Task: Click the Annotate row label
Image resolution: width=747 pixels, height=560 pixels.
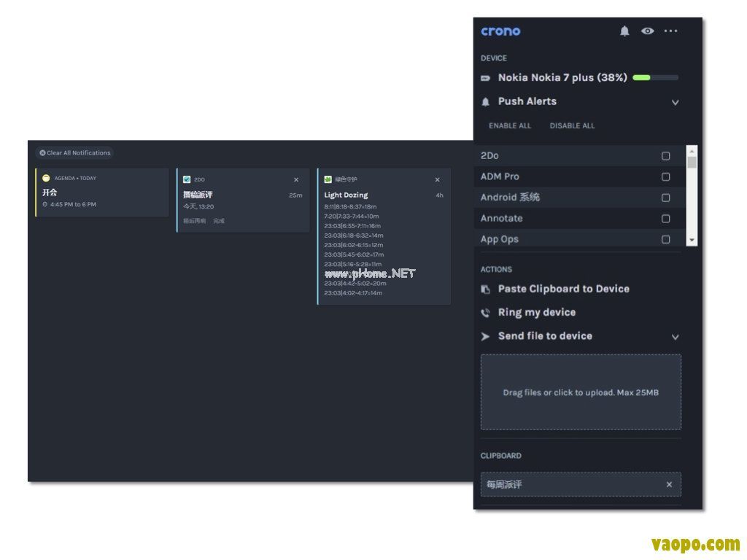Action: [x=502, y=219]
